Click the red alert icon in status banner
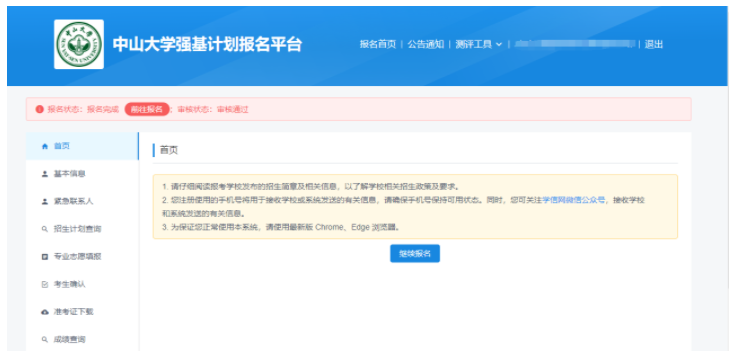Viewport: 737px width, 362px height. [39, 110]
